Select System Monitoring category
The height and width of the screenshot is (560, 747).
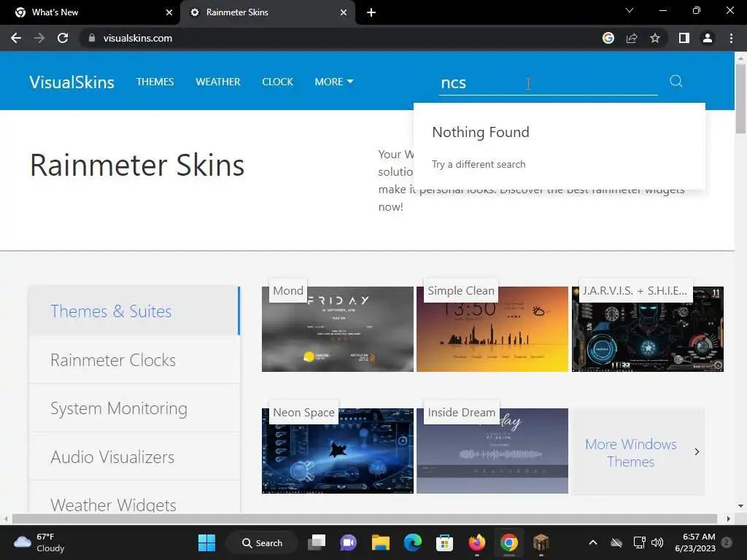click(x=134, y=408)
